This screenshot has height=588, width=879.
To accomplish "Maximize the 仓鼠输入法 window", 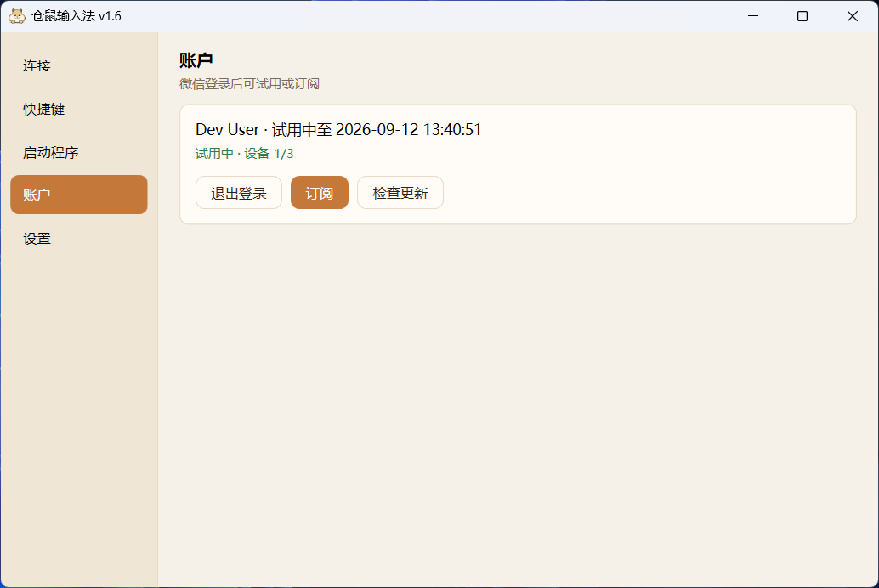I will 802,16.
